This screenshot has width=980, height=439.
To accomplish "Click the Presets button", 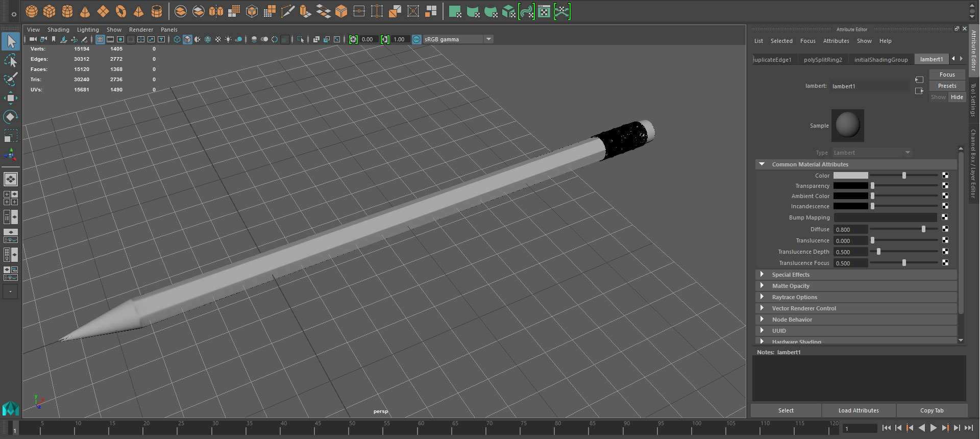I will click(x=947, y=86).
